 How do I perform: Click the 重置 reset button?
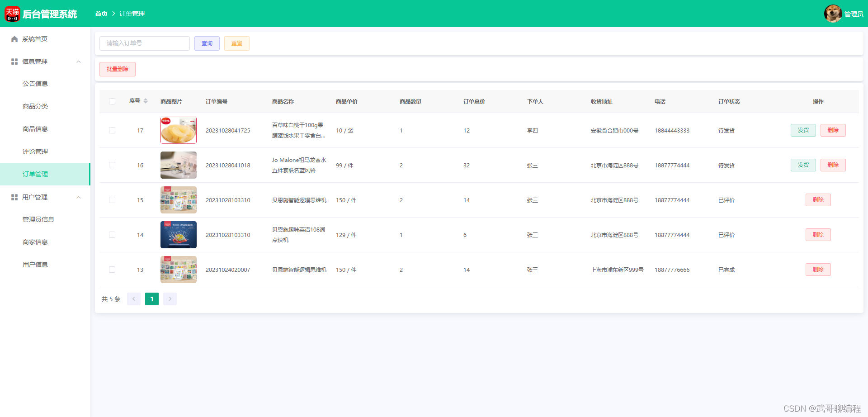[x=236, y=43]
